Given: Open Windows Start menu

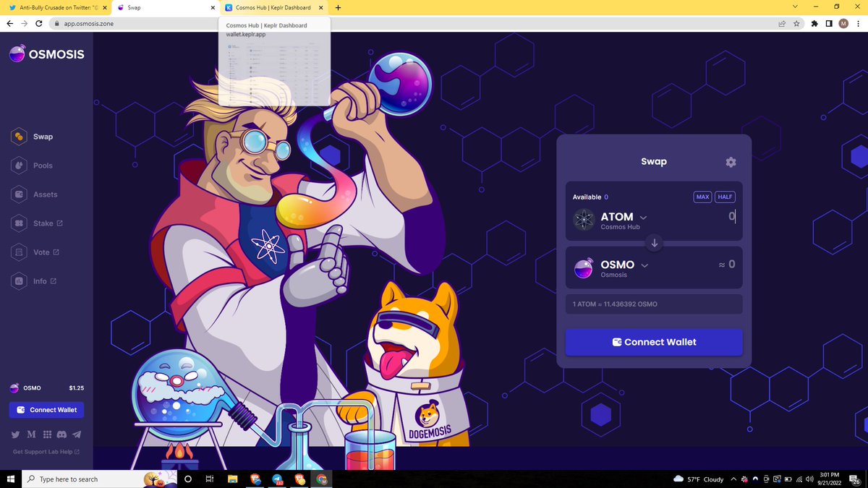Looking at the screenshot, I should [10, 479].
